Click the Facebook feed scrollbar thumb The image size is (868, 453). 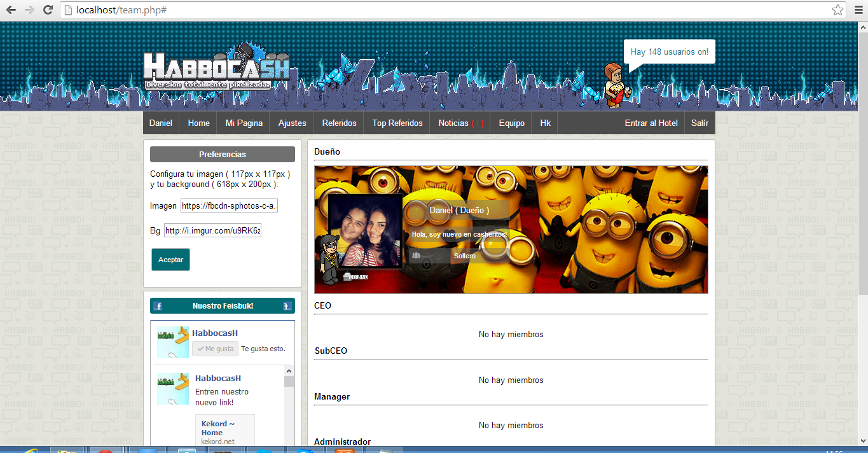(x=289, y=381)
